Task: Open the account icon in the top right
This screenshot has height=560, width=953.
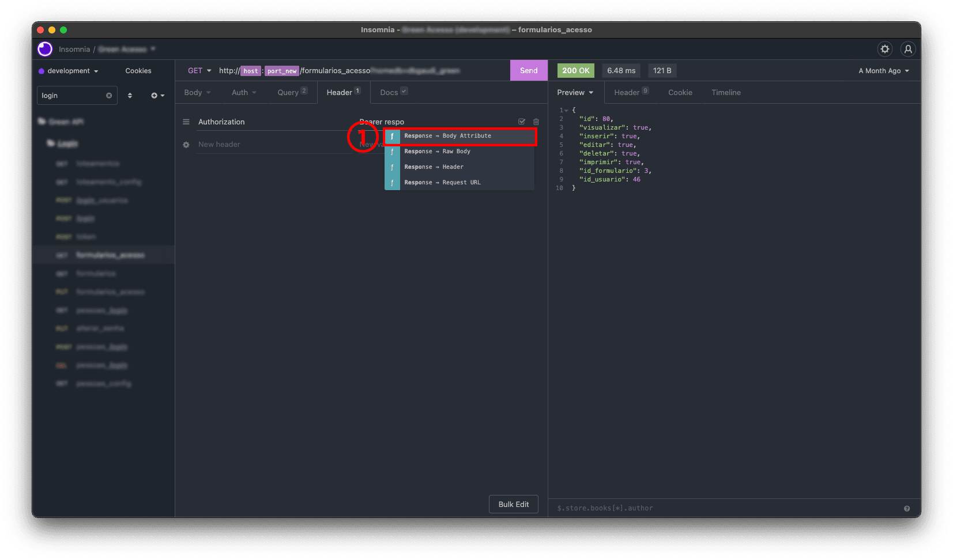Action: click(908, 49)
